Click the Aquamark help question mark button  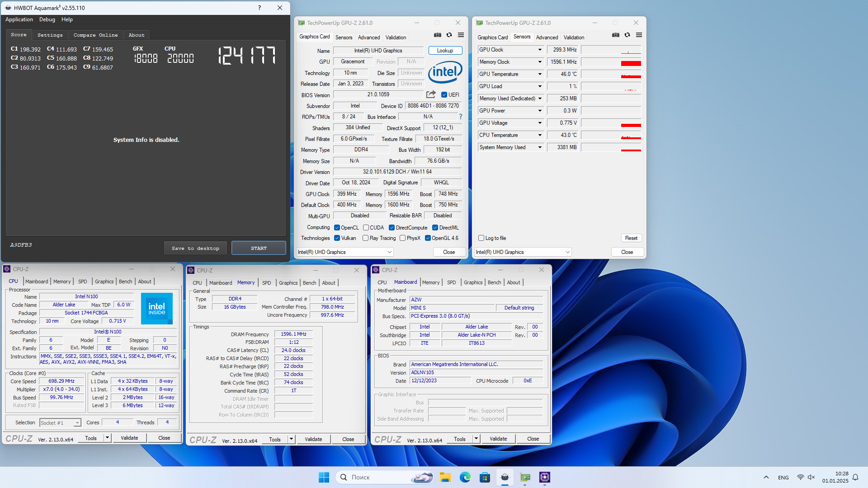[259, 8]
